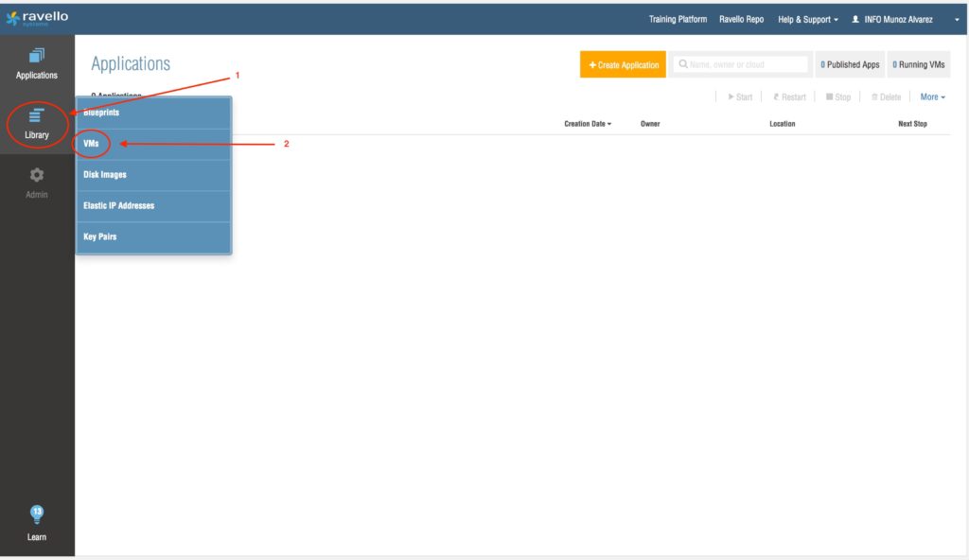Expand the Help & Support dropdown
This screenshot has width=969, height=560.
(807, 19)
